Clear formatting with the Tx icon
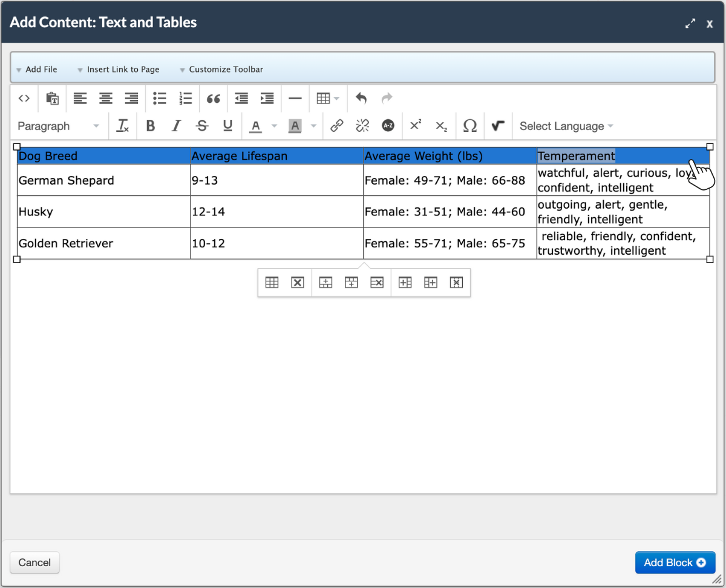Screen dimensions: 726x588 point(123,126)
